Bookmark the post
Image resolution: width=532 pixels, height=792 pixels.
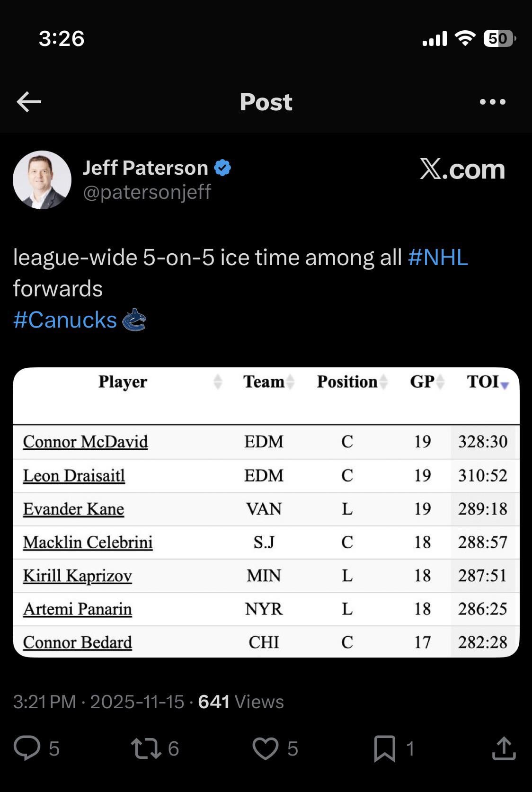pos(384,748)
